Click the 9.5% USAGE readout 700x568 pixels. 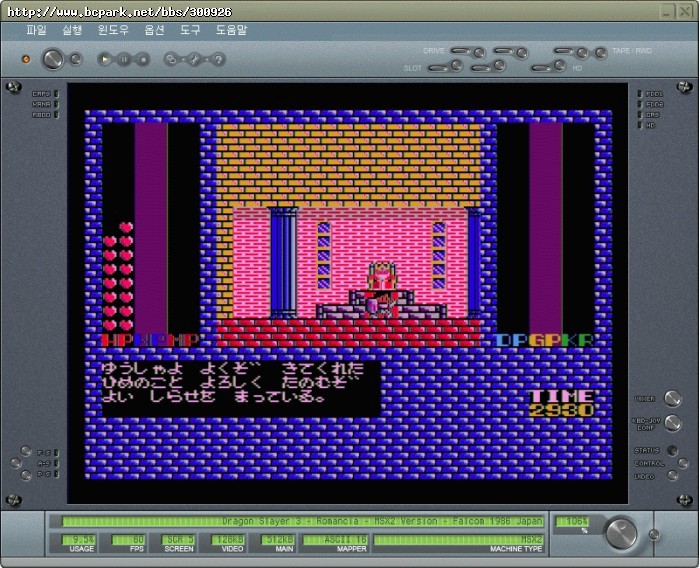click(78, 540)
